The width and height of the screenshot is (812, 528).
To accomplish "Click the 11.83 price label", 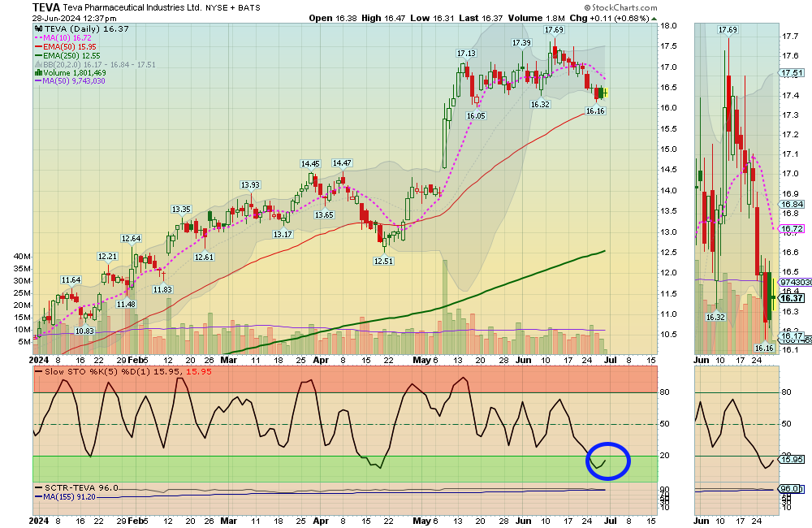I will tap(162, 289).
